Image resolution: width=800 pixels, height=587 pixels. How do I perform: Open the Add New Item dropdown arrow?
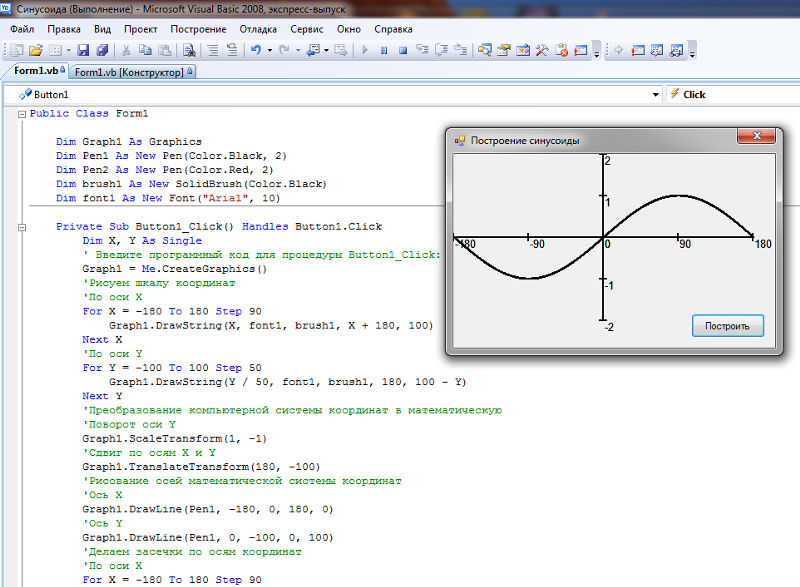click(68, 50)
